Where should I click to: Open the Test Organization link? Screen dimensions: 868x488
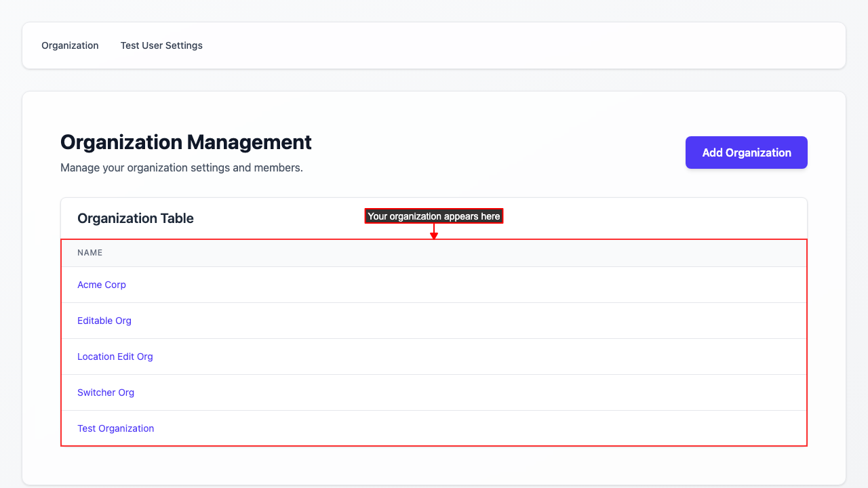116,428
